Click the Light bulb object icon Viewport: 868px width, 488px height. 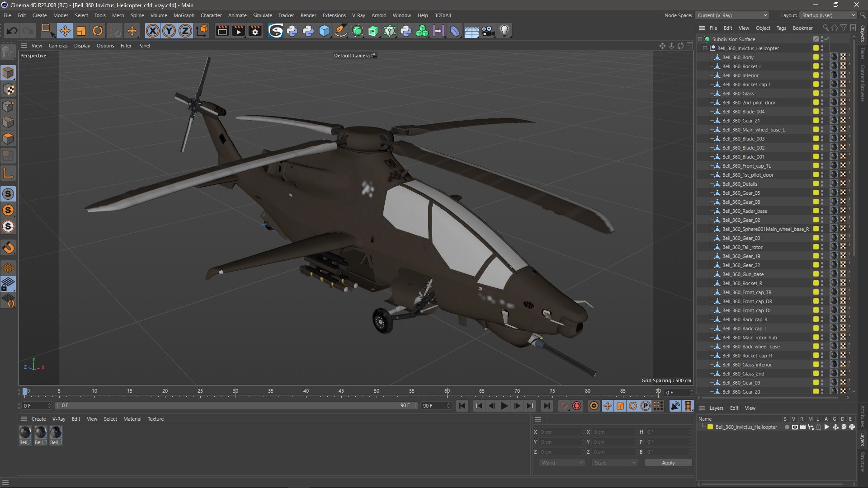pos(505,31)
